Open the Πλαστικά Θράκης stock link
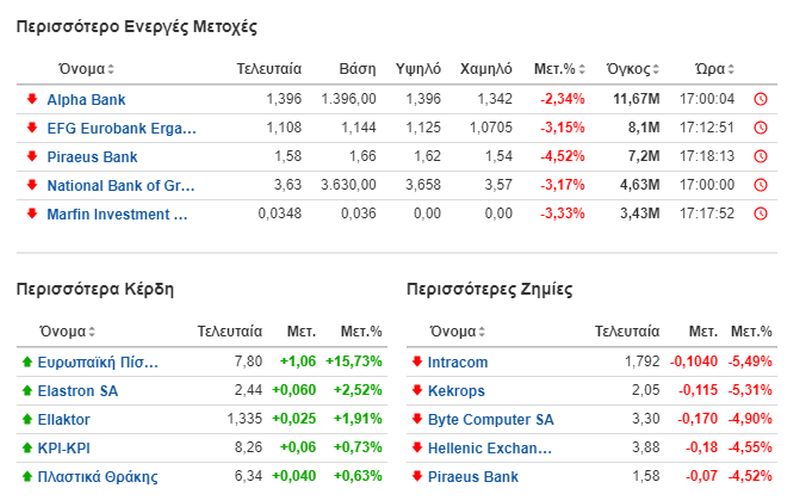The width and height of the screenshot is (800, 501). coord(98,477)
